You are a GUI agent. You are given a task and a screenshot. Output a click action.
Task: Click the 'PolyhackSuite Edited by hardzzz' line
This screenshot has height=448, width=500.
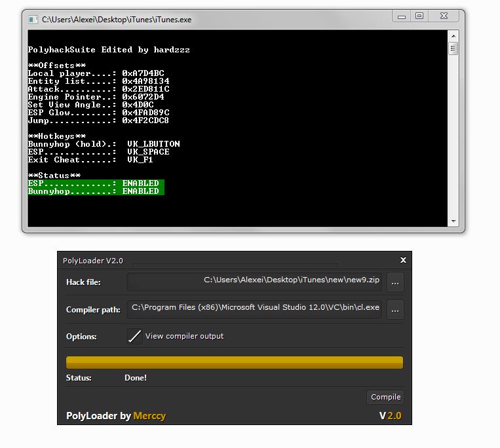(x=109, y=50)
